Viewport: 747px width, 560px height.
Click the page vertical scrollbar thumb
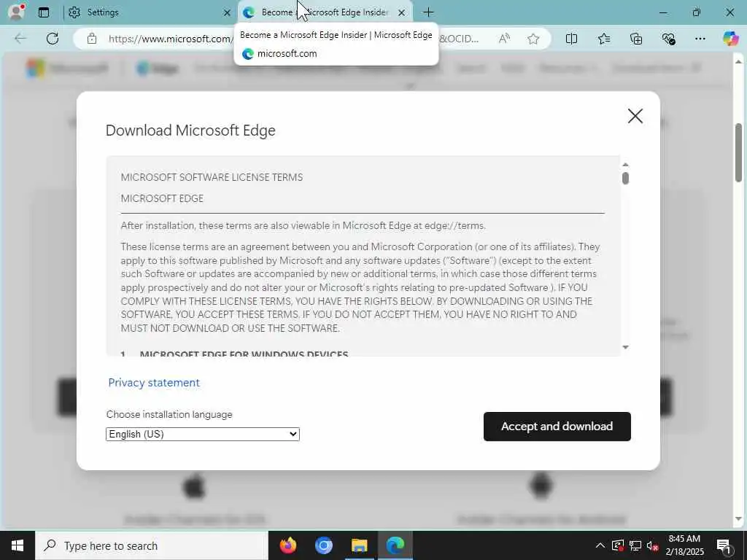tap(739, 152)
